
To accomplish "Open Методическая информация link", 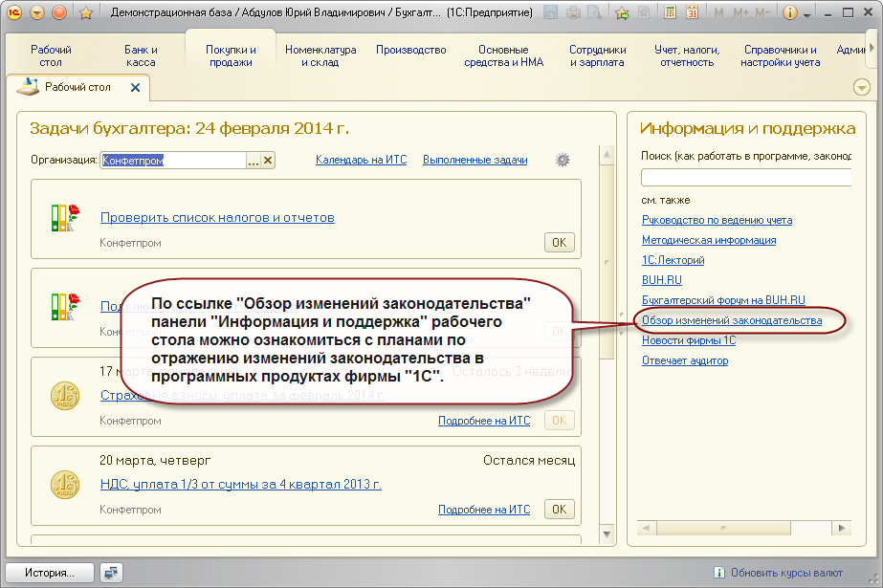I will point(709,240).
